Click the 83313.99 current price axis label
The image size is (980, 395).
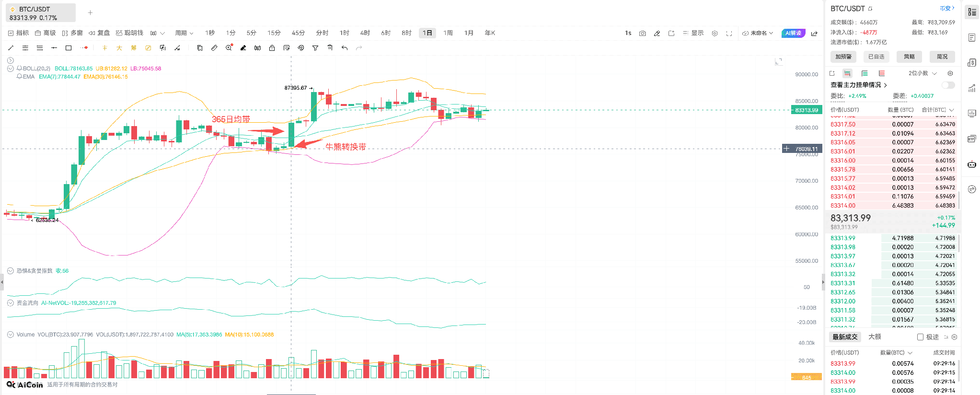807,110
